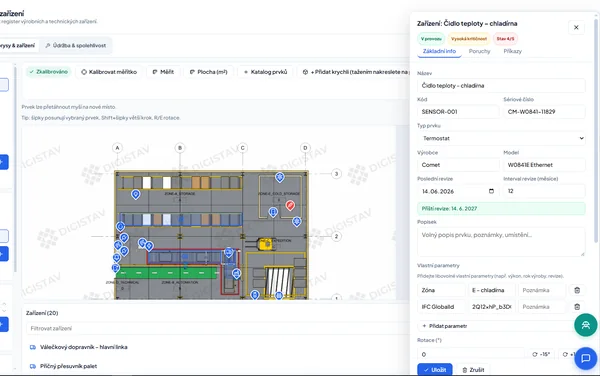Viewport: 600px width, 376px height.
Task: Open the Typ prvku dropdown Termostat
Action: coord(501,138)
